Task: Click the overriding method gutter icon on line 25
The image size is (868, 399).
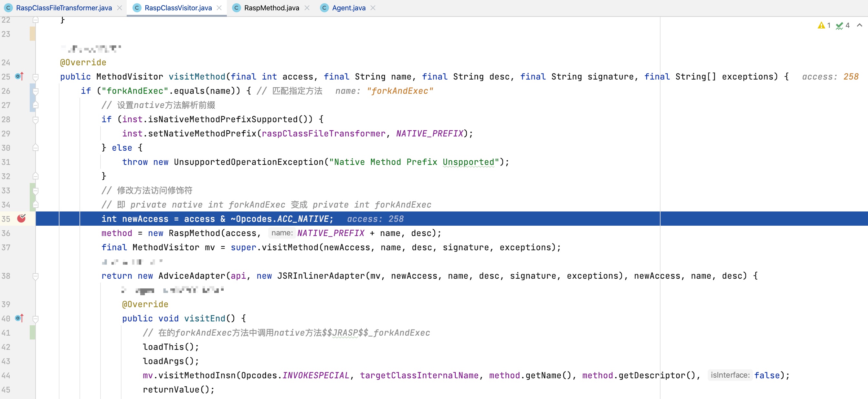Action: click(19, 77)
